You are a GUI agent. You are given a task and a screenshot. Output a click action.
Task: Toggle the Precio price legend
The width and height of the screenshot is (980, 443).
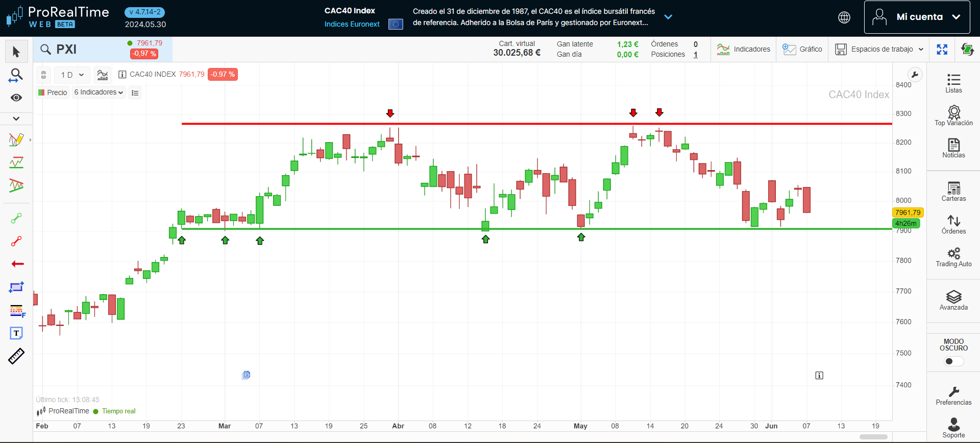click(x=53, y=92)
